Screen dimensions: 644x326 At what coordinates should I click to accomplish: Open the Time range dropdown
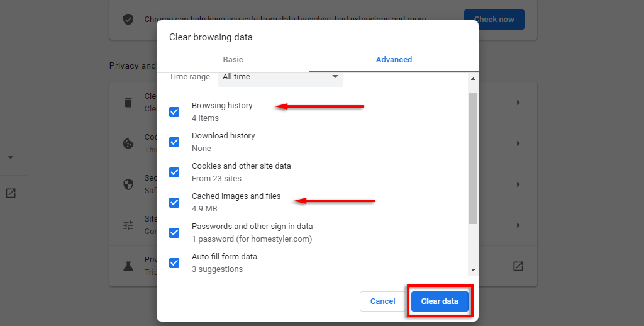pyautogui.click(x=280, y=77)
